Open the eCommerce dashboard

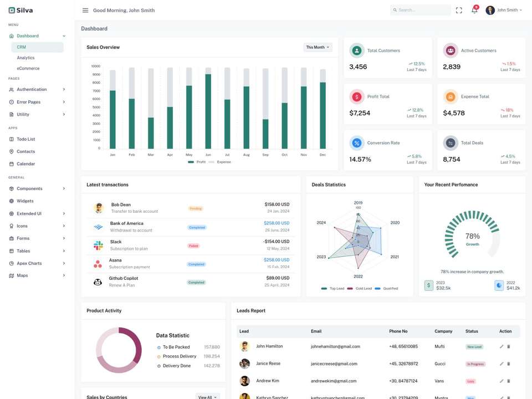pyautogui.click(x=28, y=69)
